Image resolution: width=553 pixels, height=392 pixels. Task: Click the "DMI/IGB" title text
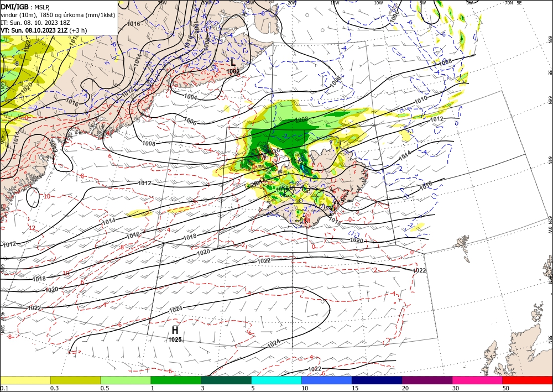point(14,7)
